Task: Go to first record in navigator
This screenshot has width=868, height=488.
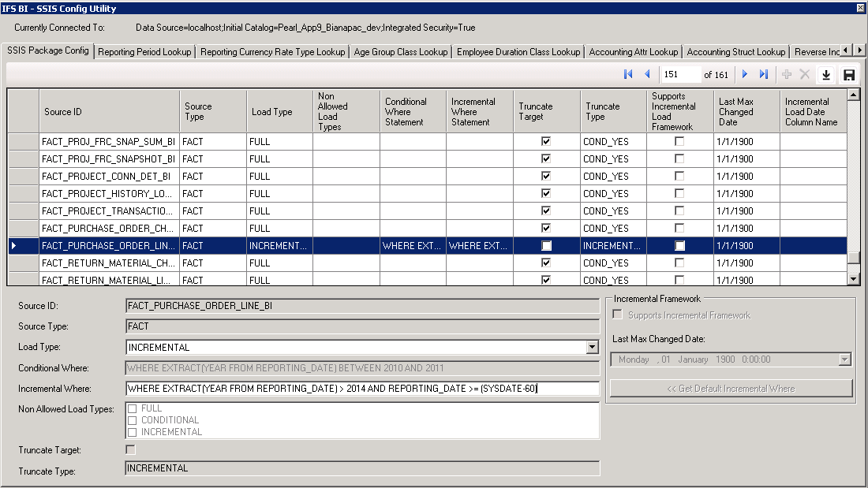Action: [628, 74]
